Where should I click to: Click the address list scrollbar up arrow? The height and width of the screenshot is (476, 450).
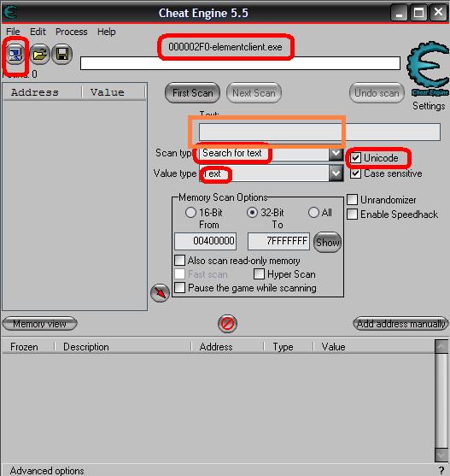tap(441, 347)
